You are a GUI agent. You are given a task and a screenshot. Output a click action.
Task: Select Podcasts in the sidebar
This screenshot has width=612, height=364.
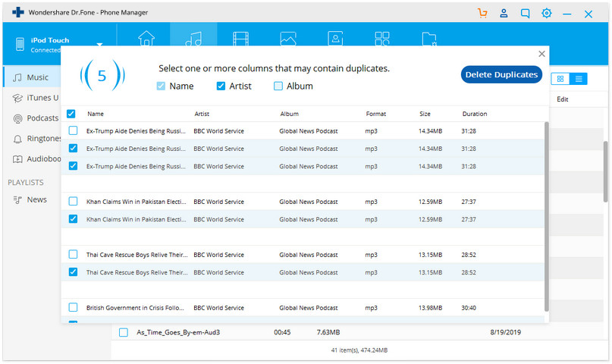(x=35, y=118)
